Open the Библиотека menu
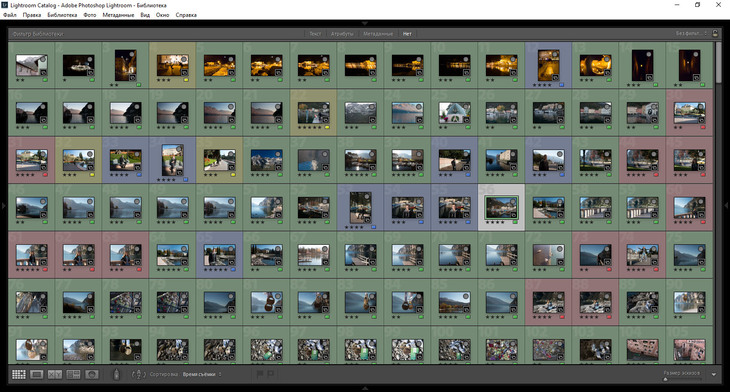The width and height of the screenshot is (730, 392). tap(62, 15)
